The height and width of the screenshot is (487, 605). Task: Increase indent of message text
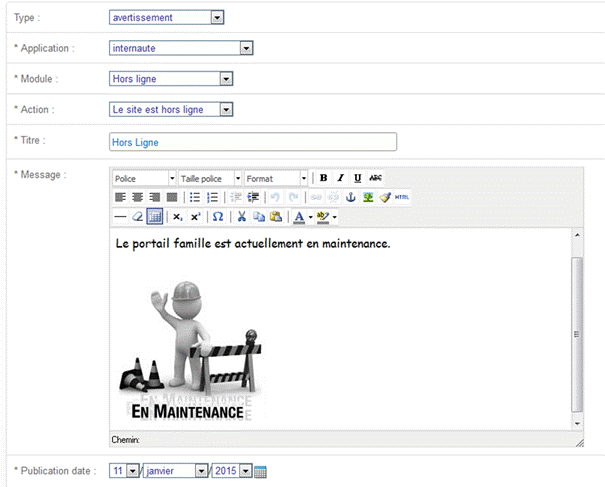pos(253,197)
